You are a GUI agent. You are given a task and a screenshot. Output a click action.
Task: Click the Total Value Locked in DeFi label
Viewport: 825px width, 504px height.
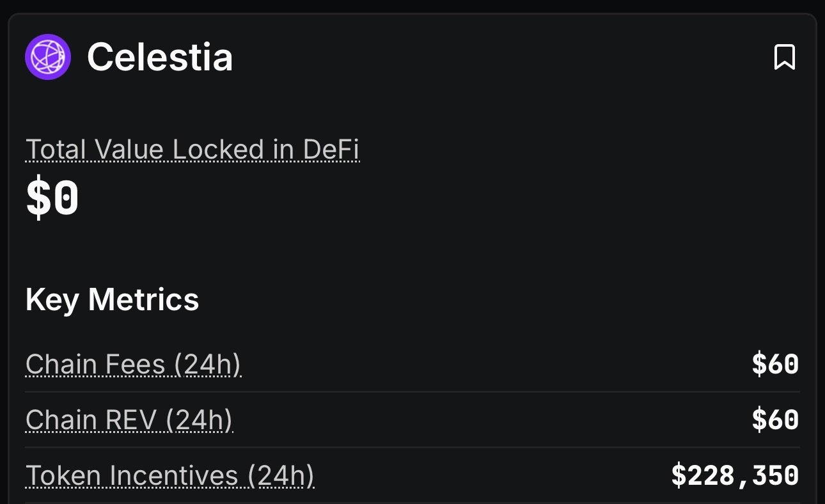pos(192,150)
